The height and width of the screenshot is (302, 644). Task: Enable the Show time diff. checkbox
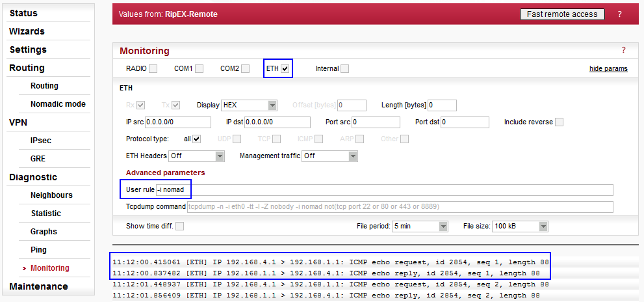click(179, 226)
